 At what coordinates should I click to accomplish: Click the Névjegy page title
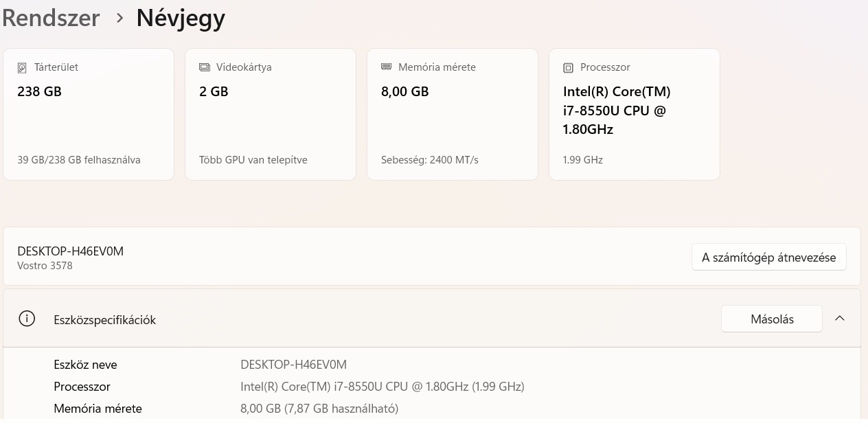(181, 18)
